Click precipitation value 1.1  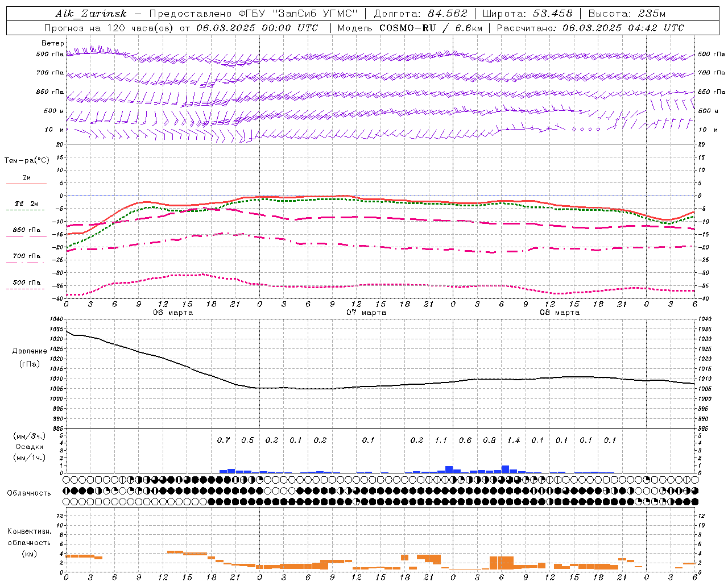[441, 440]
